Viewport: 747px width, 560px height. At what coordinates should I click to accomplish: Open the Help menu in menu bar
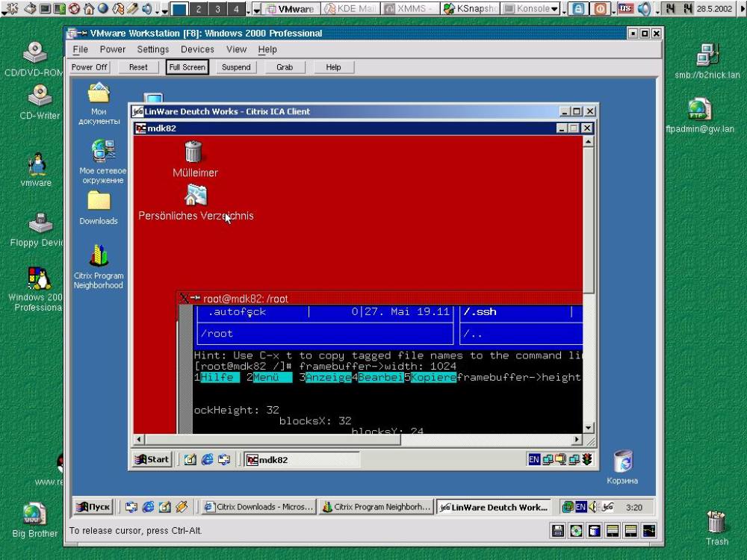point(267,49)
